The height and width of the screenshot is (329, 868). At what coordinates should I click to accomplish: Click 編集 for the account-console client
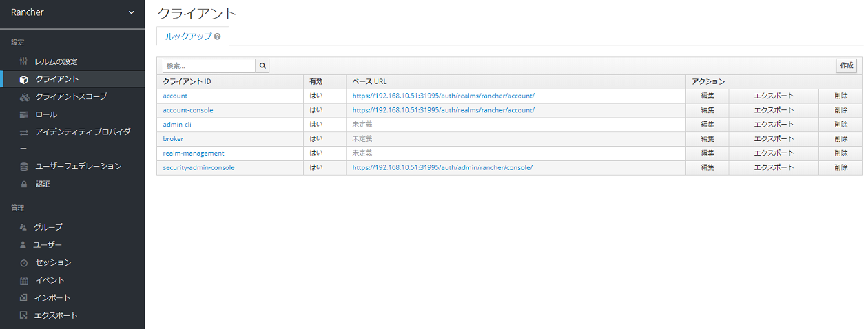707,110
